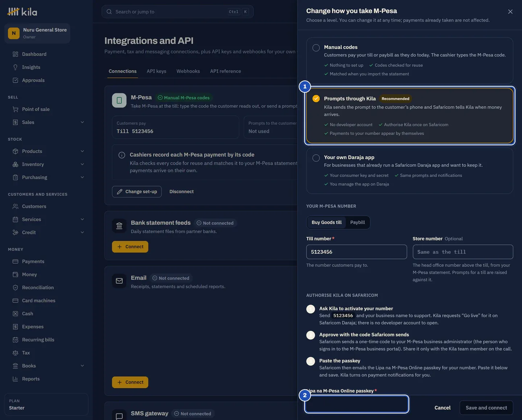Select the Your own Daraja app option

tap(410, 171)
